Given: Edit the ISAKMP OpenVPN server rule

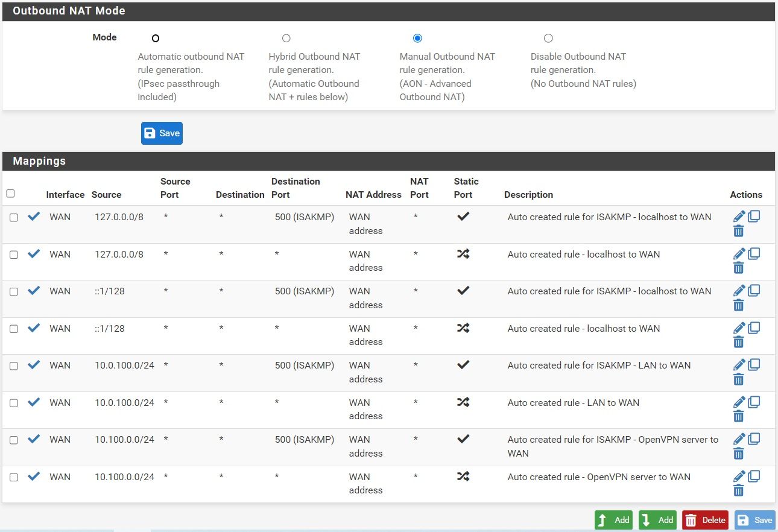Looking at the screenshot, I should [x=739, y=439].
